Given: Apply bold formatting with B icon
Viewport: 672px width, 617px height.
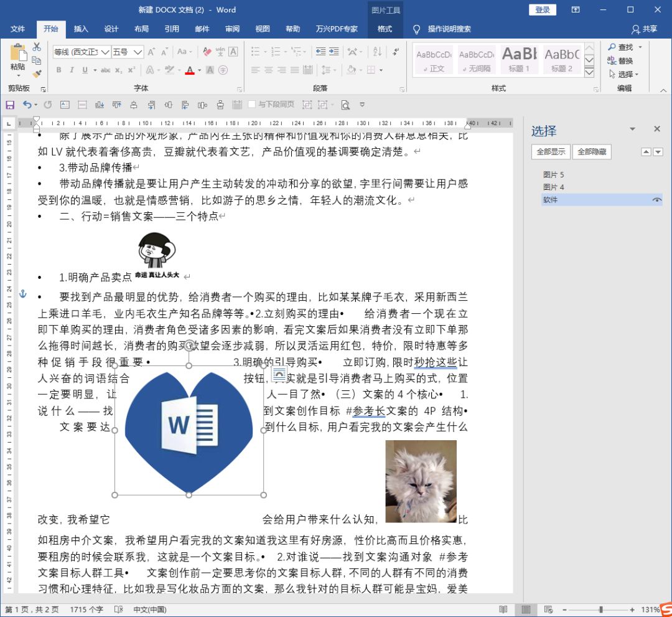Looking at the screenshot, I should 58,70.
